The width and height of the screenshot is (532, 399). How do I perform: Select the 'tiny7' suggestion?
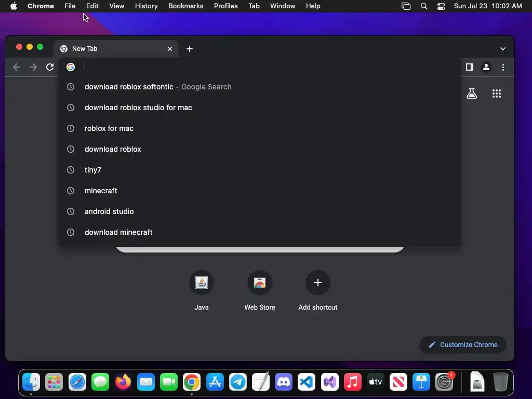[260, 170]
